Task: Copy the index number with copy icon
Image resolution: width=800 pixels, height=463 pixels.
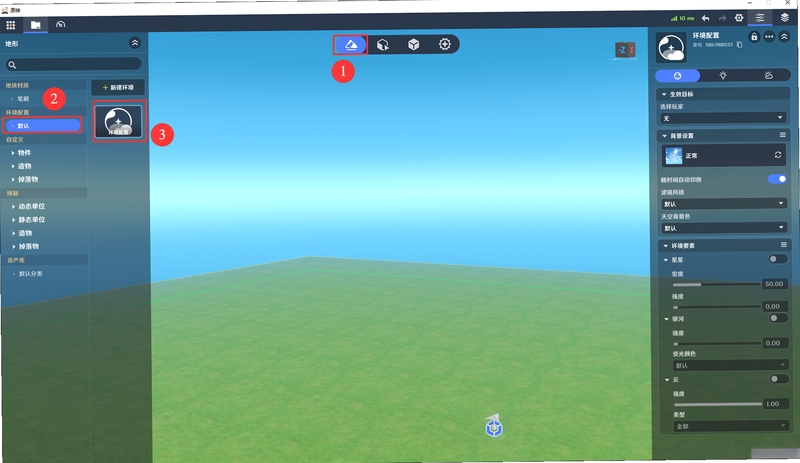Action: (x=739, y=45)
